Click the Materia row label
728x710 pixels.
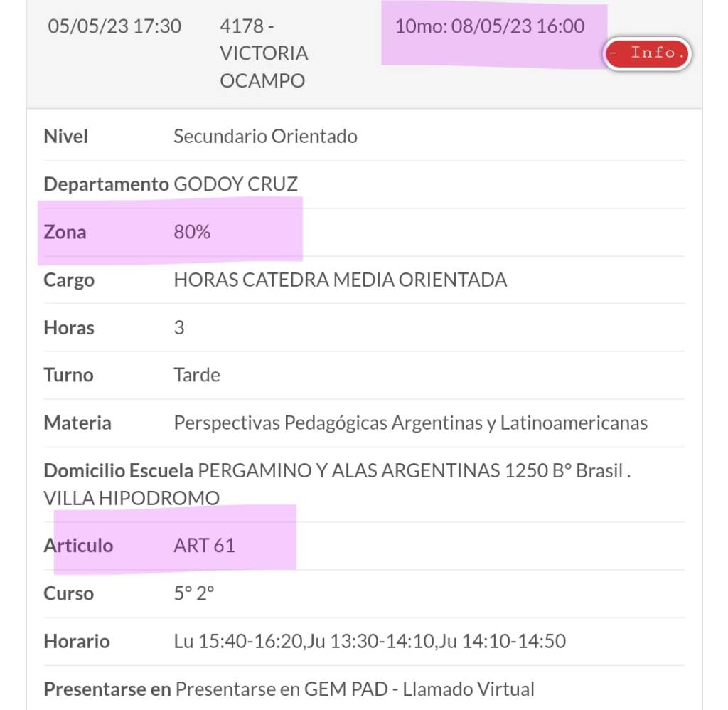77,423
